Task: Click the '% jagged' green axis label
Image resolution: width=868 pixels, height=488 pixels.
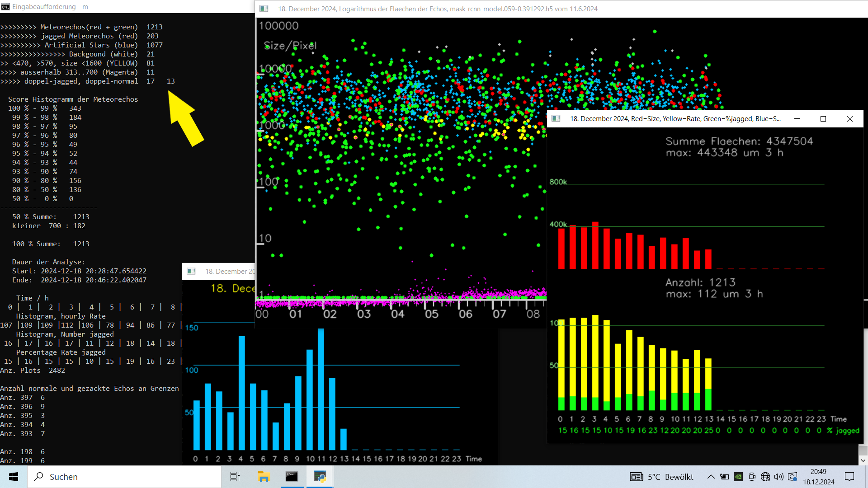Action: [843, 431]
